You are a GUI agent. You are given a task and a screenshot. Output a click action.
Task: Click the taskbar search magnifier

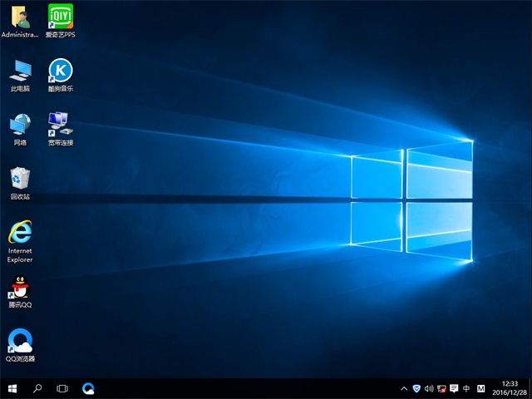coord(37,388)
